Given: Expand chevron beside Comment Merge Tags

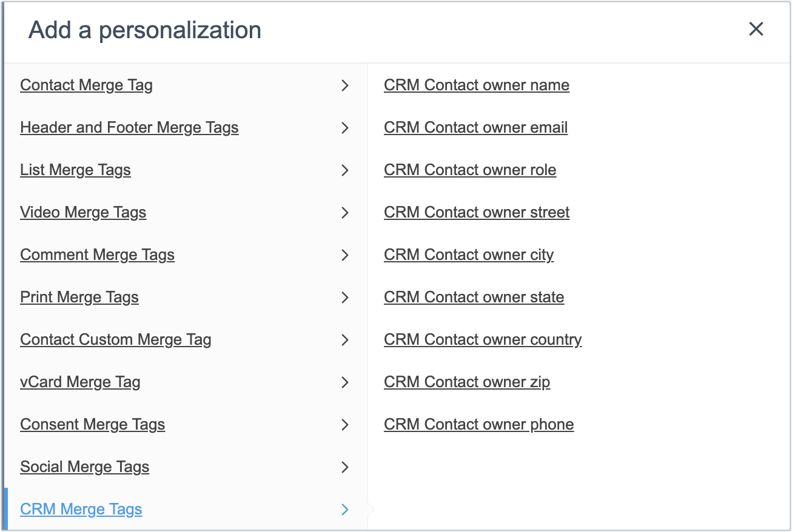Looking at the screenshot, I should (x=345, y=255).
